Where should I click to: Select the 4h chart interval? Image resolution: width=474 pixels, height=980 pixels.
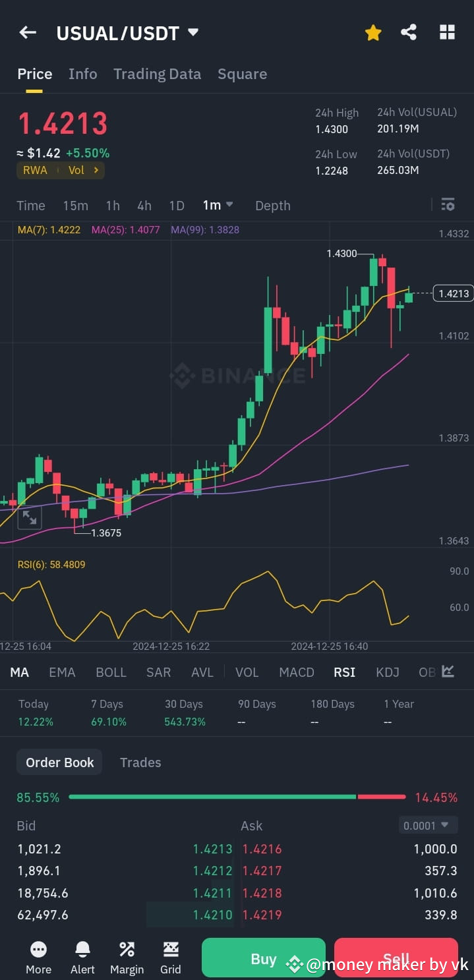coord(144,206)
